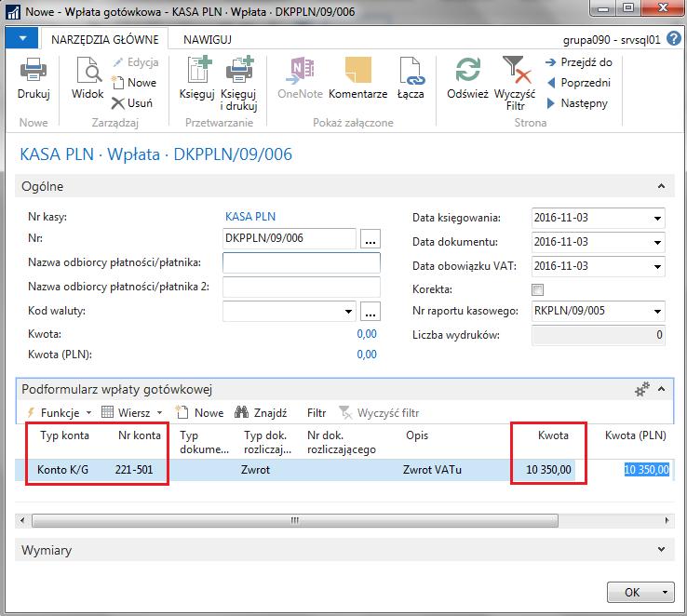Open Kod waluty dropdown arrow
This screenshot has height=616, width=687.
[x=348, y=312]
